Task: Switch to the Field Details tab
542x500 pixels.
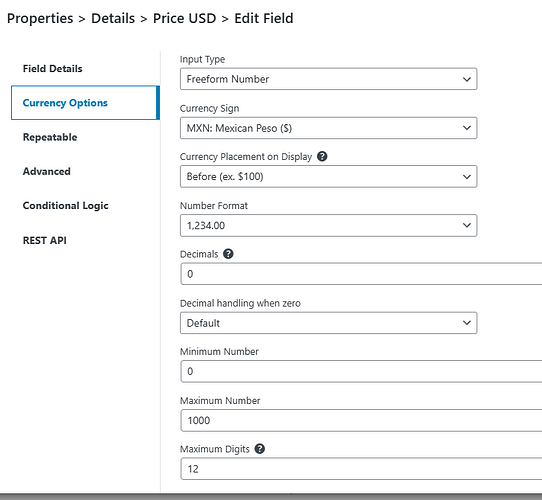Action: point(53,68)
